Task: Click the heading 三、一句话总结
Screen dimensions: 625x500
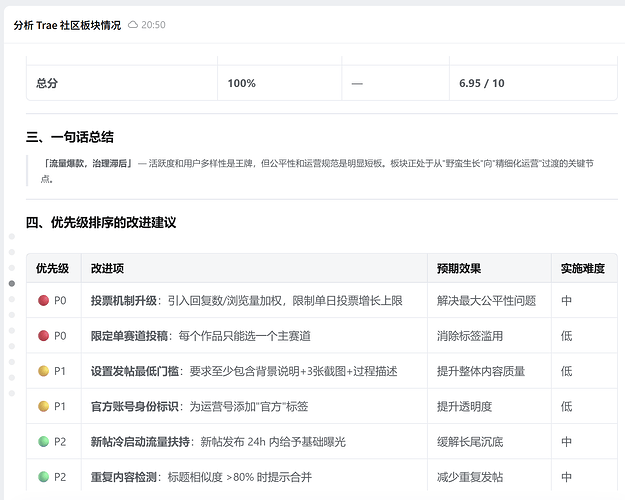Action: (70, 137)
